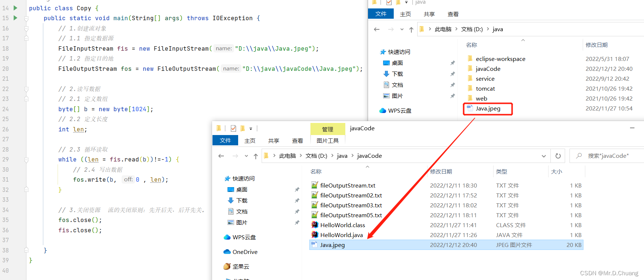This screenshot has height=280, width=644.
Task: Select Java.jpeg in javaCode window
Action: pyautogui.click(x=446, y=245)
